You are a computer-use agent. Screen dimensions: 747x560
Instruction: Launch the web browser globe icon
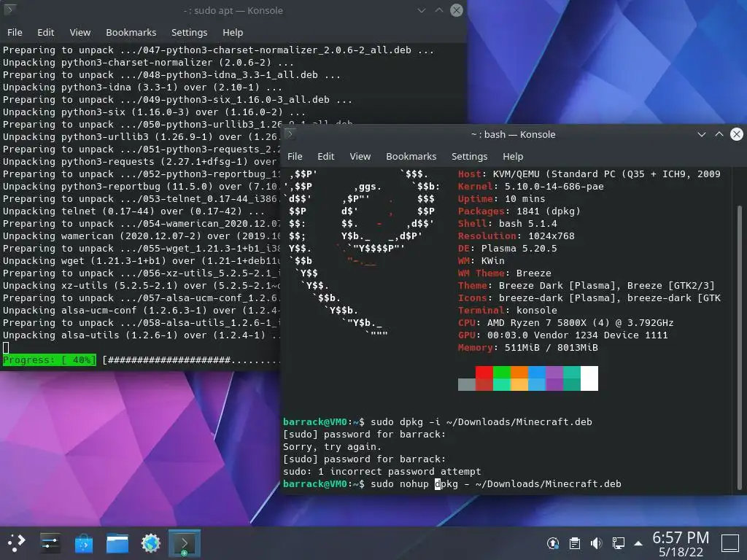tap(151, 542)
